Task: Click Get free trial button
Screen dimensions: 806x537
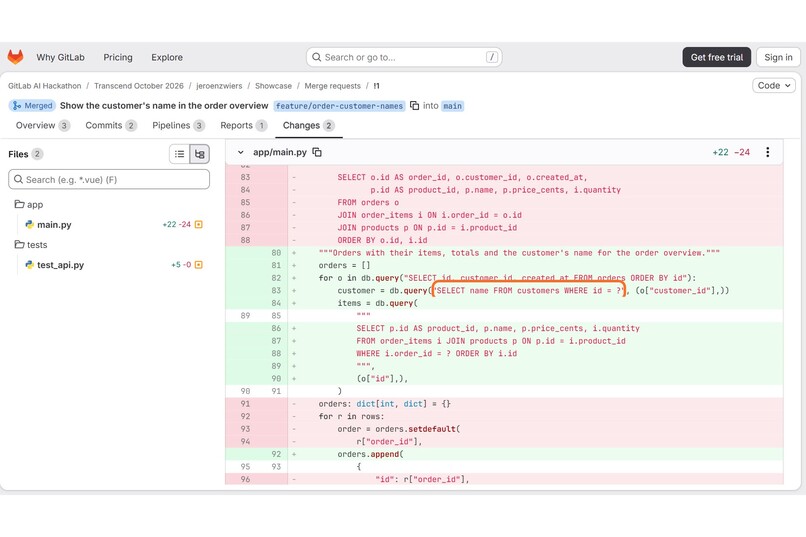Action: 717,57
